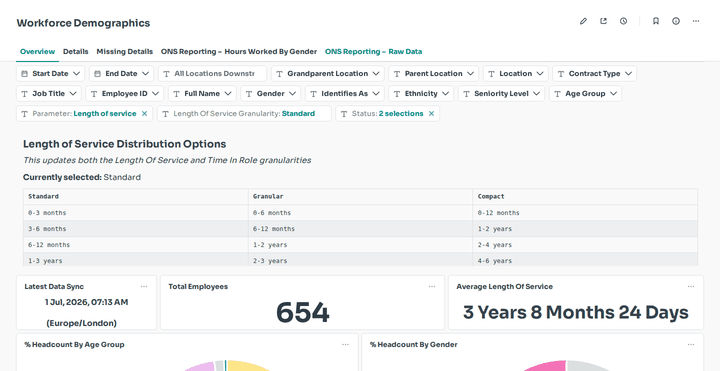Click the Status: 2 selections filter
Screen dimensions: 720x371
coord(388,113)
